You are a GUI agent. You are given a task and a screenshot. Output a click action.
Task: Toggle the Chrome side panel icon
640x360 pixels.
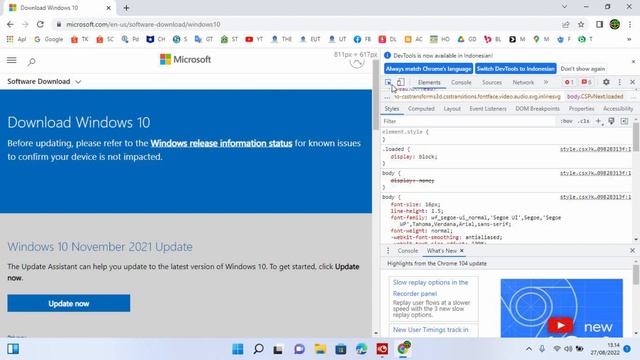(599, 24)
